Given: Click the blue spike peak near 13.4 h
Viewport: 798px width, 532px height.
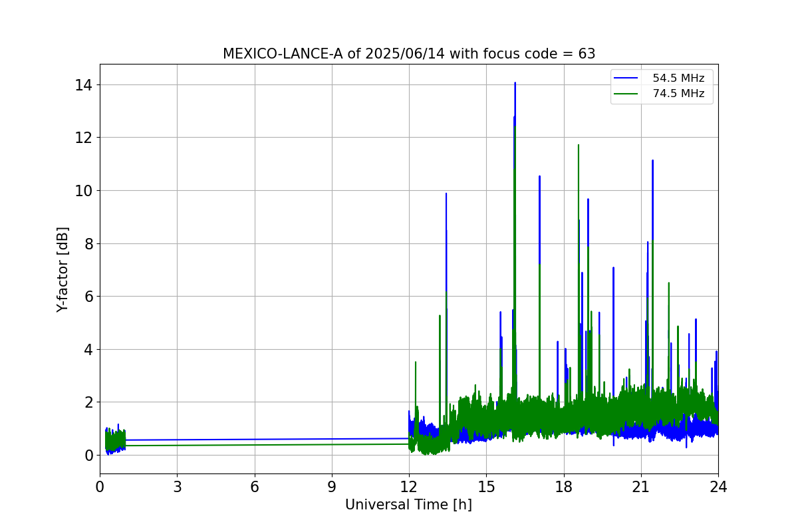Looking at the screenshot, I should [446, 194].
